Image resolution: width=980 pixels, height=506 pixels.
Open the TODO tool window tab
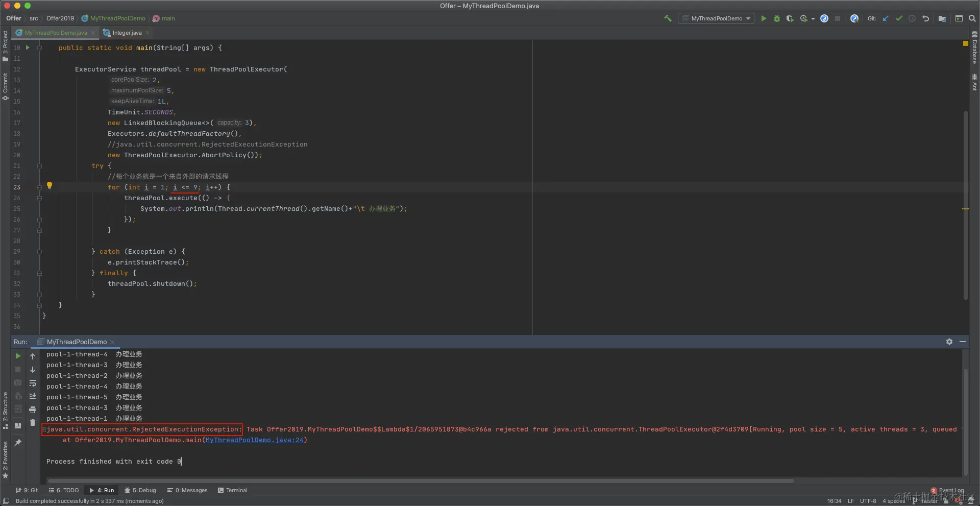64,490
